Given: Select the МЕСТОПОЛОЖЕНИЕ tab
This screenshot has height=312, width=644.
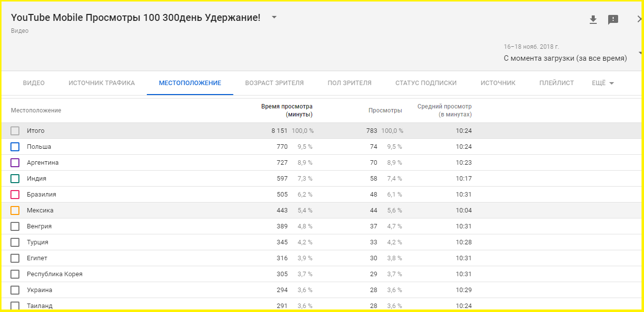Looking at the screenshot, I should click(190, 83).
